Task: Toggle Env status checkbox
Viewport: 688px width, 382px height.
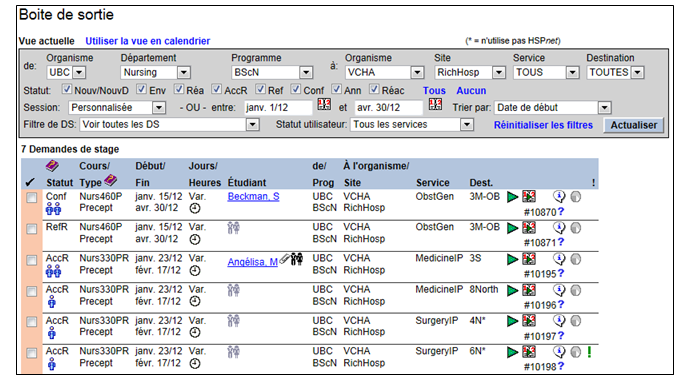Action: pos(141,89)
